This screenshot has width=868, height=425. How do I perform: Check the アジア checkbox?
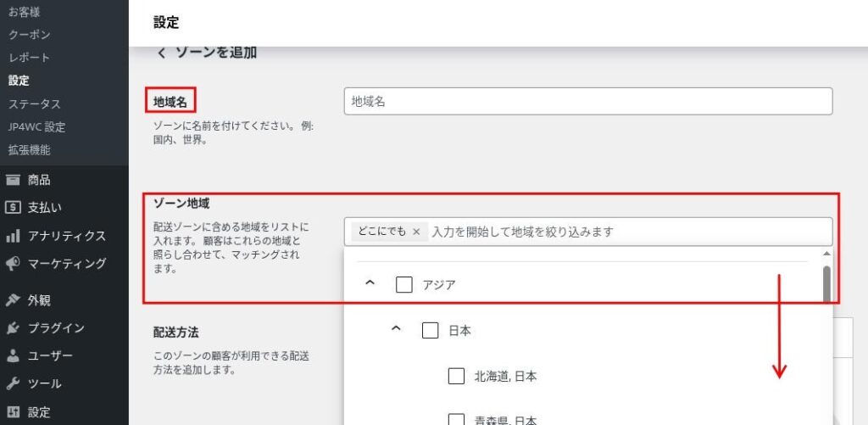[x=404, y=285]
